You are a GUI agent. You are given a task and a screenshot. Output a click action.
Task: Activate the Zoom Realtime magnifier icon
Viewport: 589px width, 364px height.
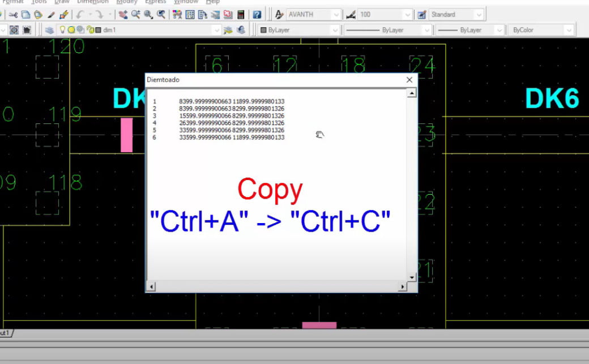click(135, 15)
